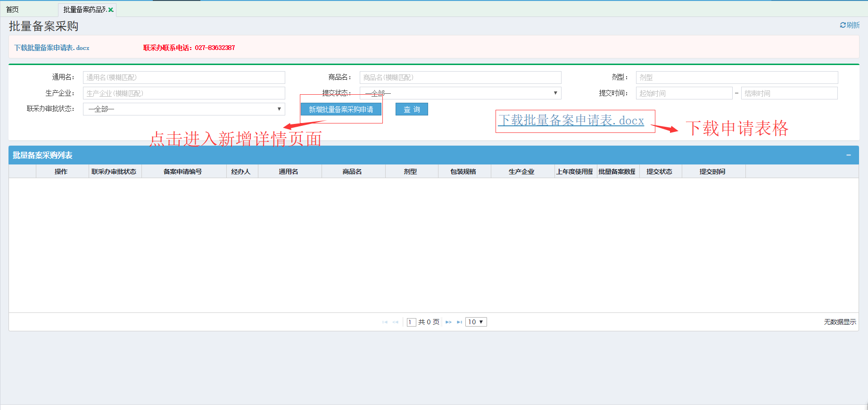Click into the 商品名 text field
The height and width of the screenshot is (410, 868).
pos(460,77)
